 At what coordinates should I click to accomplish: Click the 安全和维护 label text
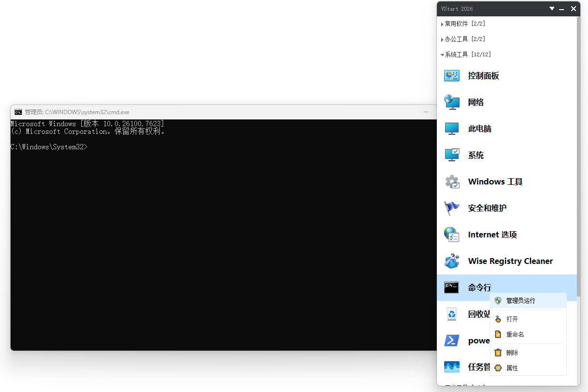[487, 208]
